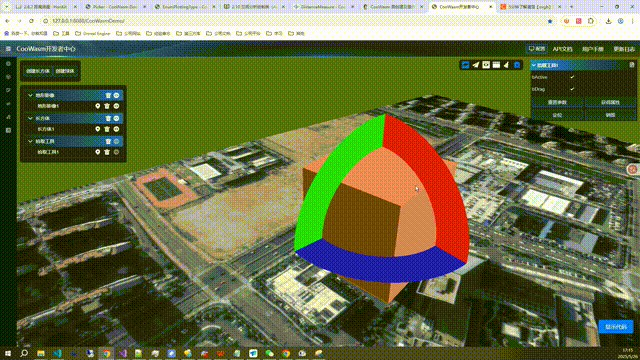Toggle the bDrag checkbox
This screenshot has height=360, width=640.
(x=572, y=89)
